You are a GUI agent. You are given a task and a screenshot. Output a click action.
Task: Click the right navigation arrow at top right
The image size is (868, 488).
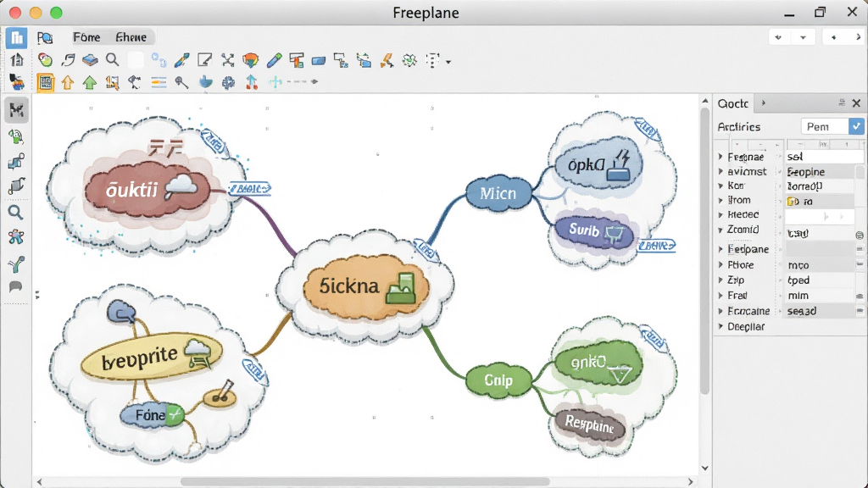tap(858, 37)
